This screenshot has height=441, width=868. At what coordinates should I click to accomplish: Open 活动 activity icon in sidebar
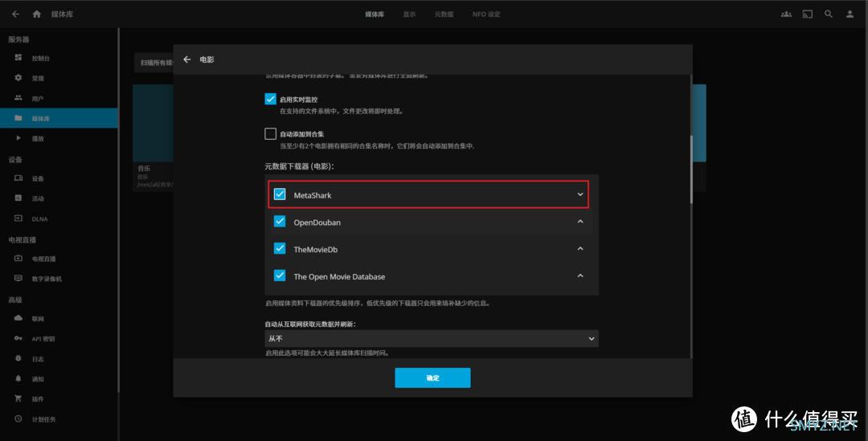(x=18, y=198)
